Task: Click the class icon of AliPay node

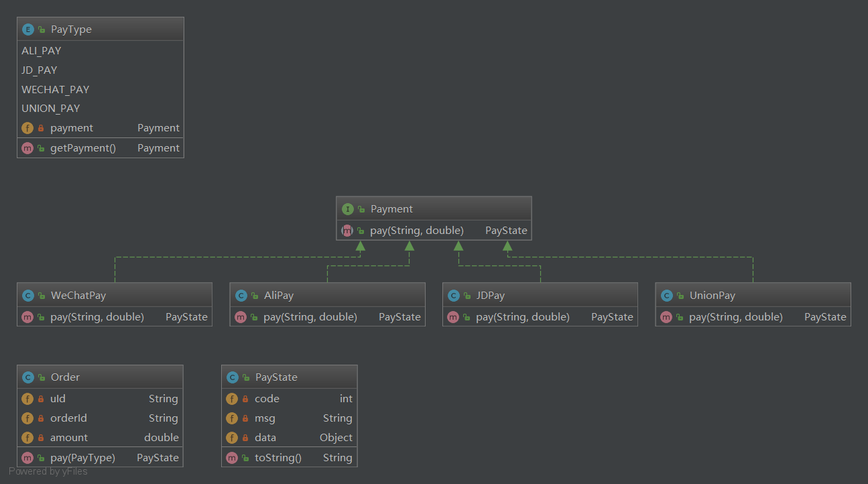Action: point(241,296)
